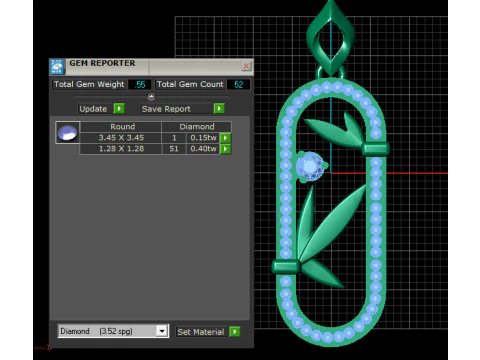Click green arrow next to Save Report
Image resolution: width=480 pixels, height=360 pixels.
click(x=219, y=109)
